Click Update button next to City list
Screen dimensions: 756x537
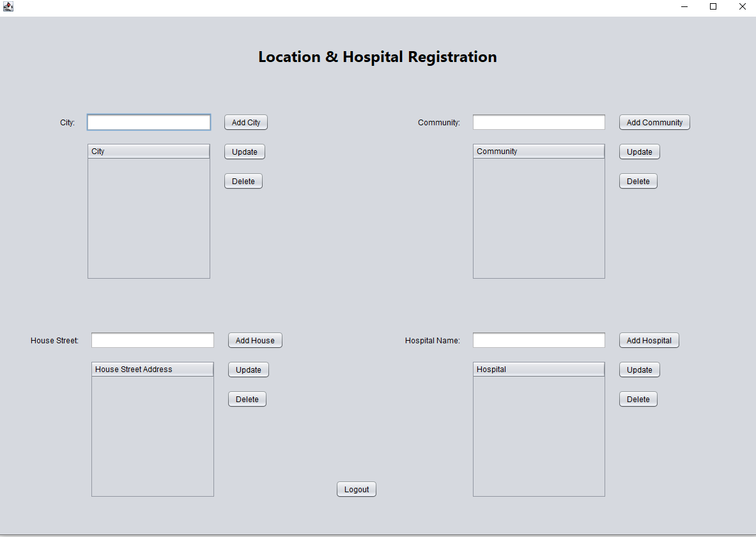(x=244, y=152)
